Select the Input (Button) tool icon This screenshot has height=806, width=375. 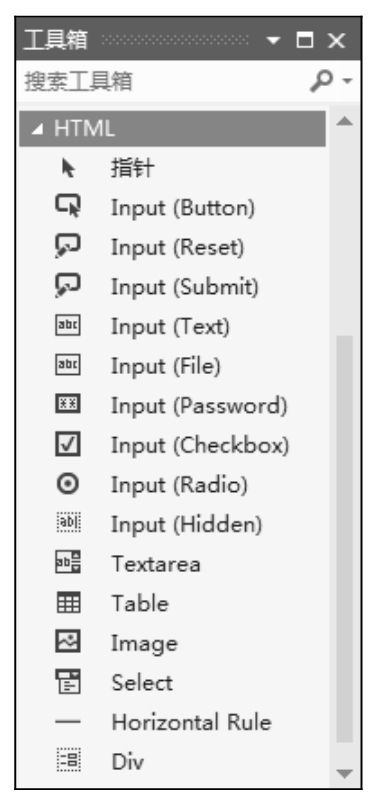pyautogui.click(x=68, y=207)
